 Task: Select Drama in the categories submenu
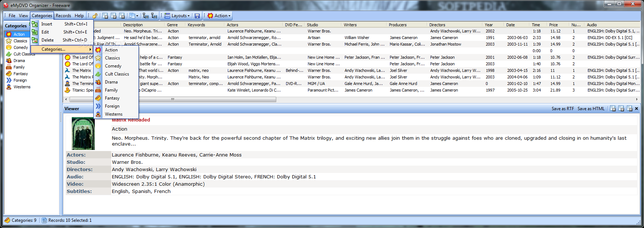coord(116,82)
